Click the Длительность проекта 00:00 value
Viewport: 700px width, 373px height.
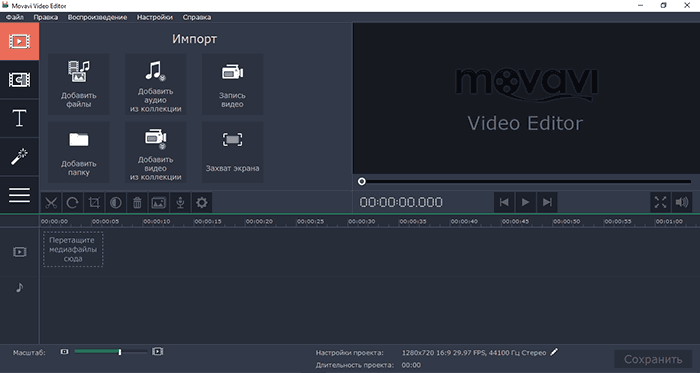(x=411, y=365)
